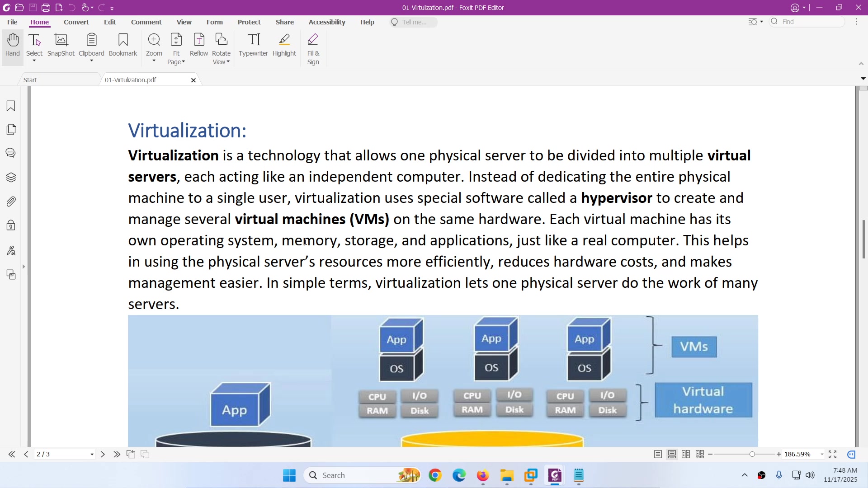Toggle full screen mode
Image resolution: width=868 pixels, height=488 pixels.
click(833, 455)
